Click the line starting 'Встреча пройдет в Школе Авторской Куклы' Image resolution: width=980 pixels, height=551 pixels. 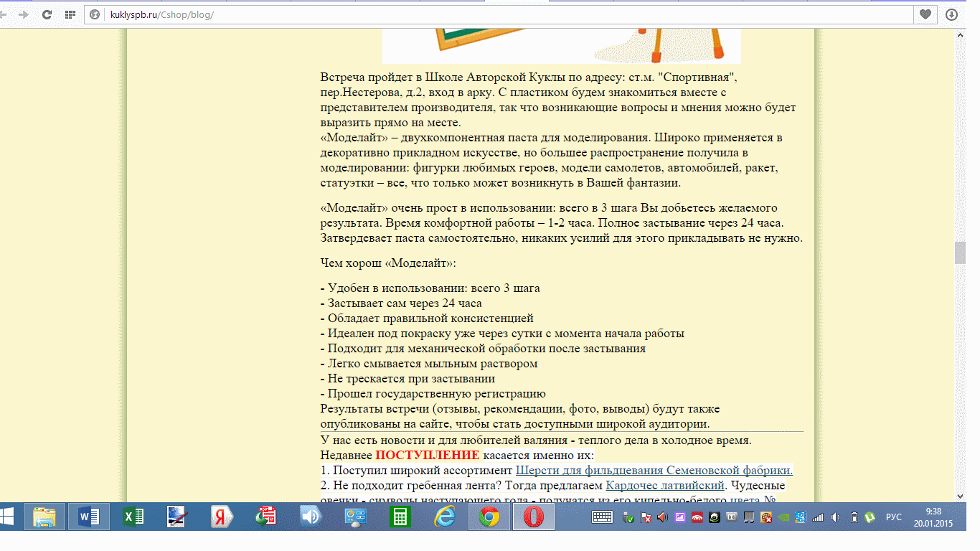tap(529, 77)
